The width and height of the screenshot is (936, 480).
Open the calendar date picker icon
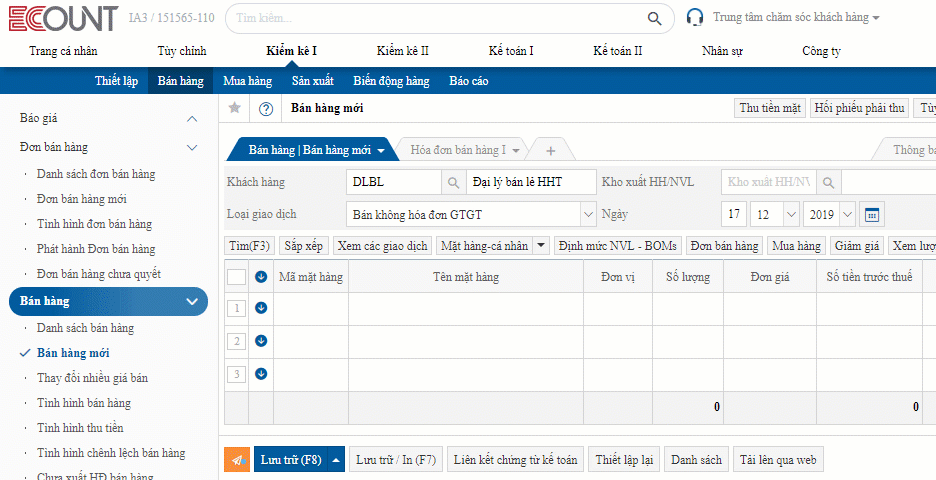coord(872,214)
